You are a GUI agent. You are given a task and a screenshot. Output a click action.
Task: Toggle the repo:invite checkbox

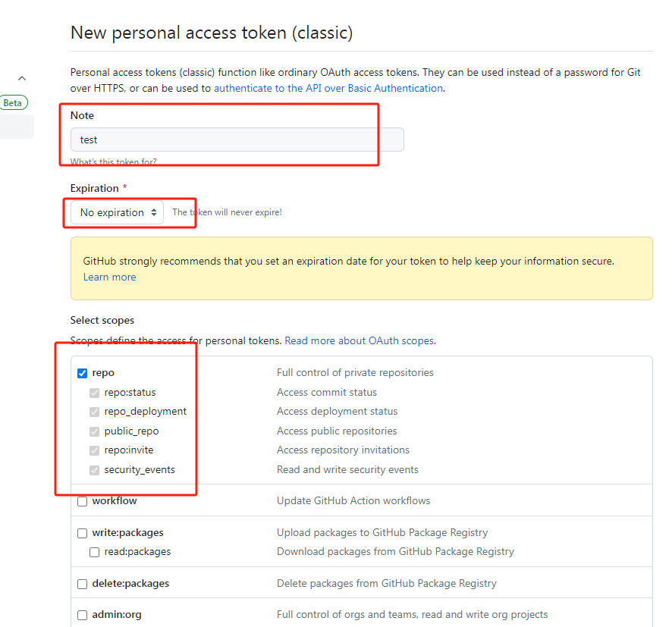coord(94,450)
